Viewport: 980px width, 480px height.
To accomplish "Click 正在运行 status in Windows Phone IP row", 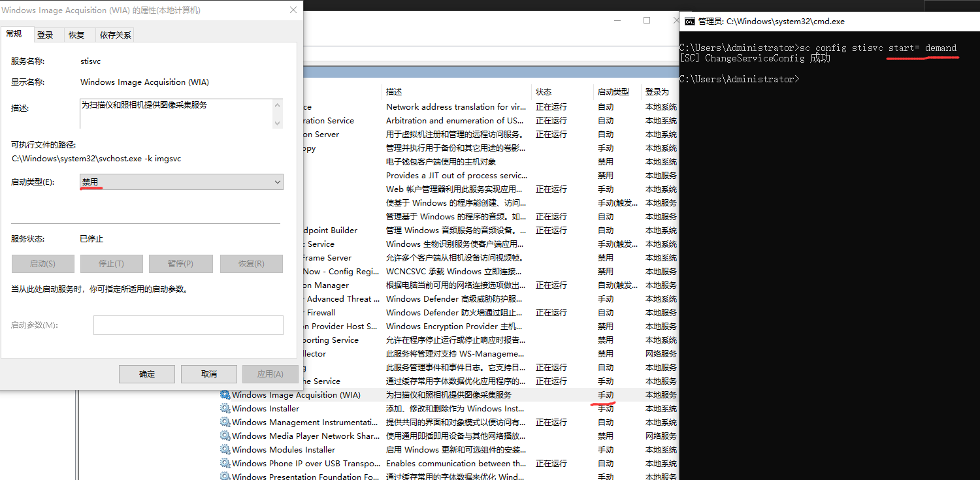I will point(551,464).
